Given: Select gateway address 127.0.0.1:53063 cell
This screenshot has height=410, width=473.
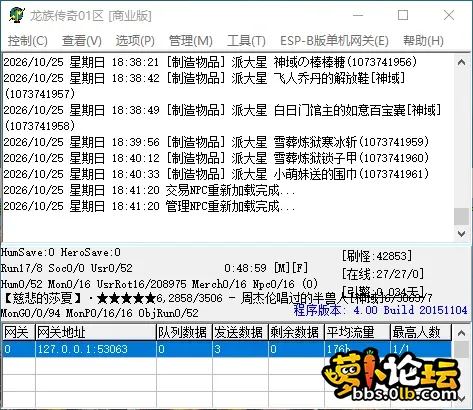Looking at the screenshot, I should tap(96, 349).
